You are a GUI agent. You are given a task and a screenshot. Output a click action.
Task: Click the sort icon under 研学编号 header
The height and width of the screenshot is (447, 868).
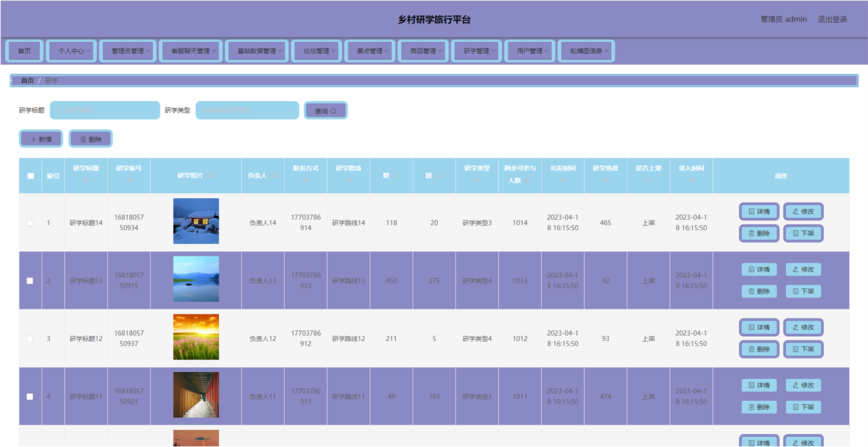click(x=129, y=181)
